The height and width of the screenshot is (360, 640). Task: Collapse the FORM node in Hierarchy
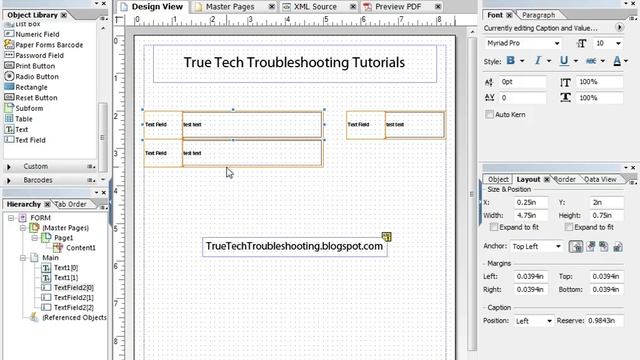(x=11, y=218)
